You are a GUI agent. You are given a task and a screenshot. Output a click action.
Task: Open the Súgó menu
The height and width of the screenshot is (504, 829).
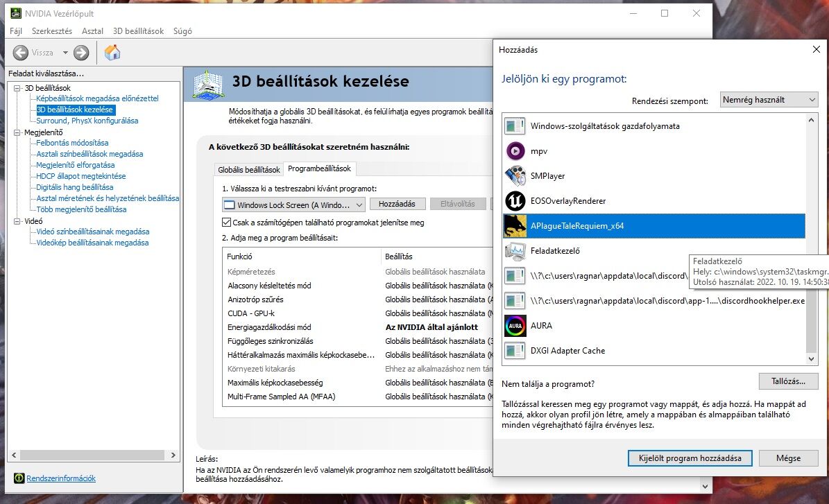click(182, 31)
